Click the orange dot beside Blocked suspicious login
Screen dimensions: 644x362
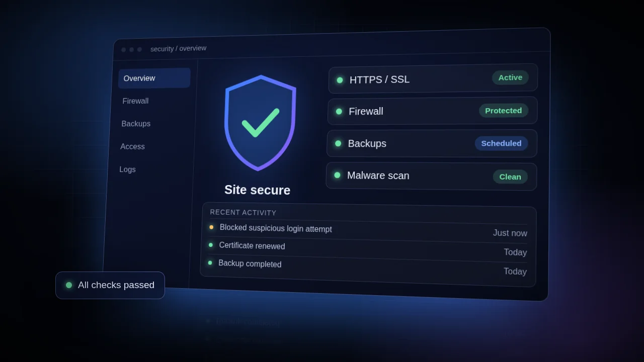click(x=211, y=227)
